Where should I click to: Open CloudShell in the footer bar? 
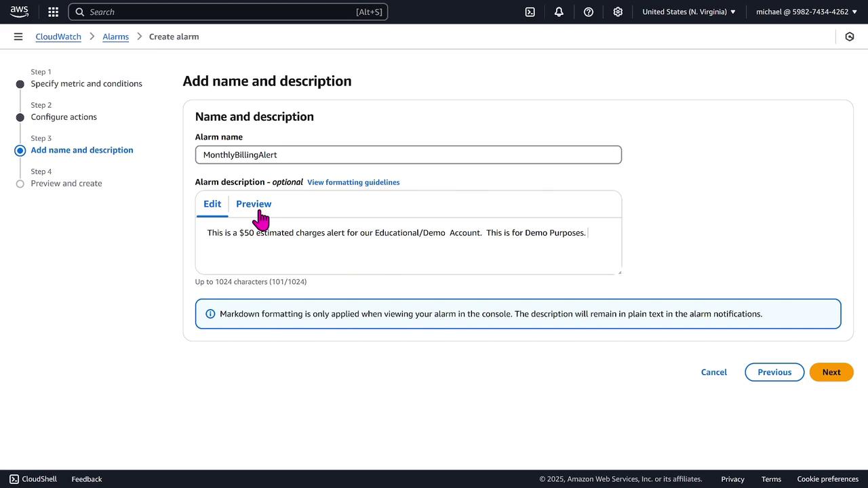coord(33,479)
